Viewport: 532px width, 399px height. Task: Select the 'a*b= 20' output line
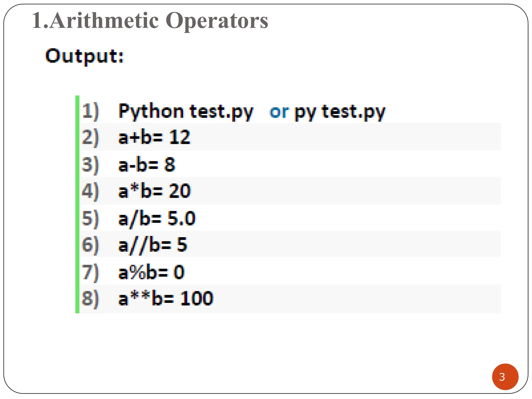pos(155,191)
